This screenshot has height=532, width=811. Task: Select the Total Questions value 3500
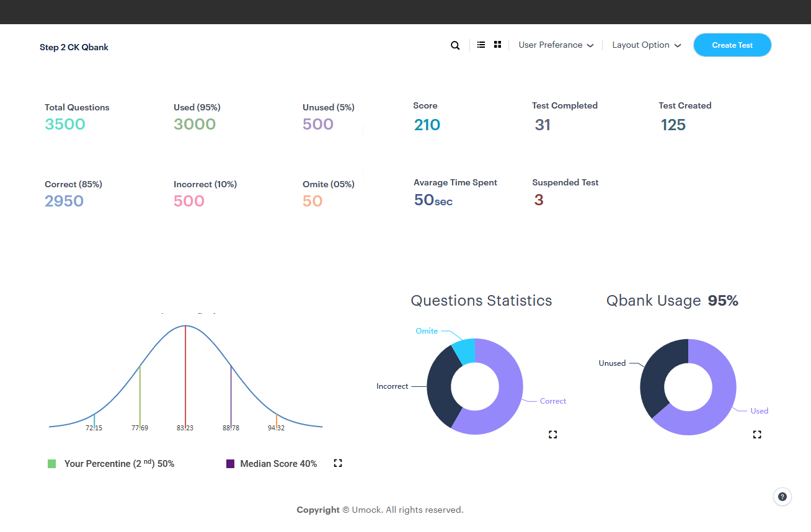(x=65, y=124)
